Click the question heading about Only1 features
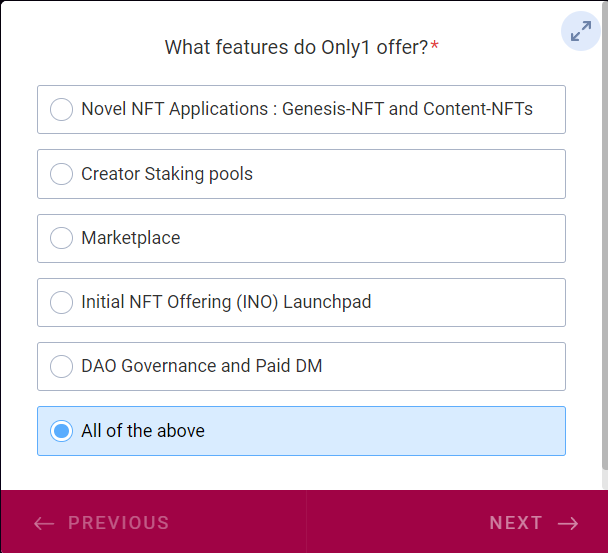 click(x=296, y=47)
